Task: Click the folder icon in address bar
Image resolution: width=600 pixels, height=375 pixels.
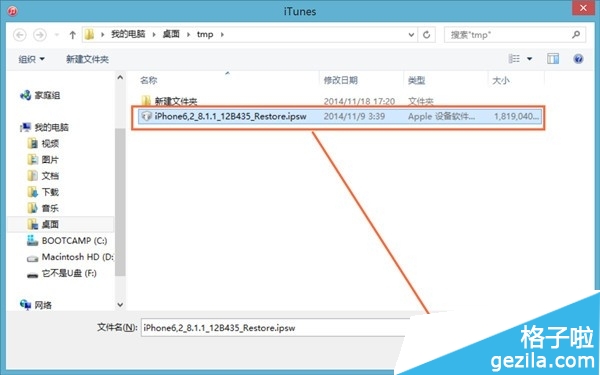Action: 89,34
